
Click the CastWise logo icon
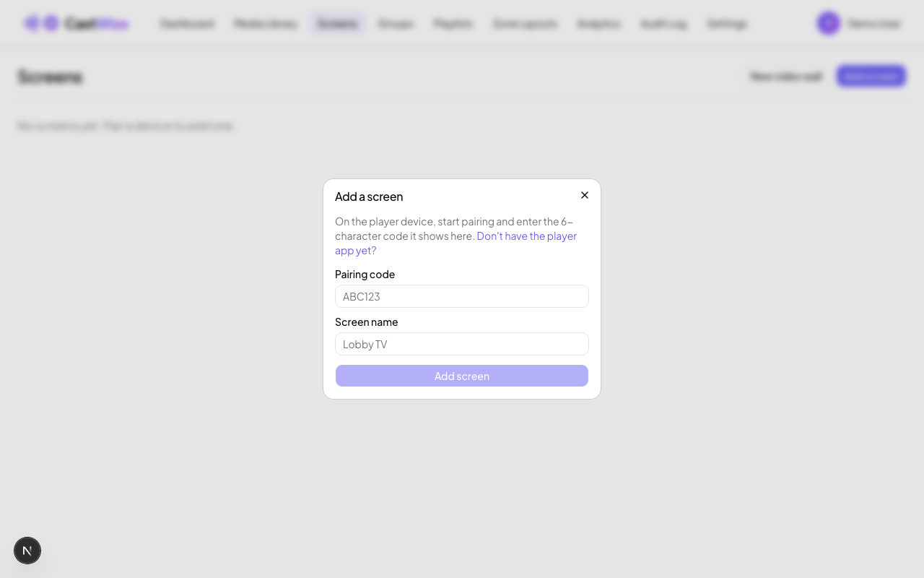coord(41,23)
